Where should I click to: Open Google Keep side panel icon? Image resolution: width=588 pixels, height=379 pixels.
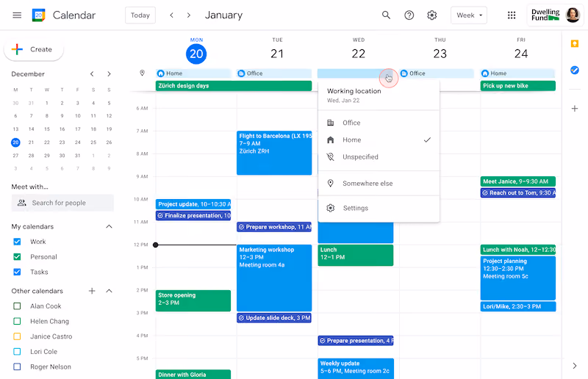pos(575,43)
